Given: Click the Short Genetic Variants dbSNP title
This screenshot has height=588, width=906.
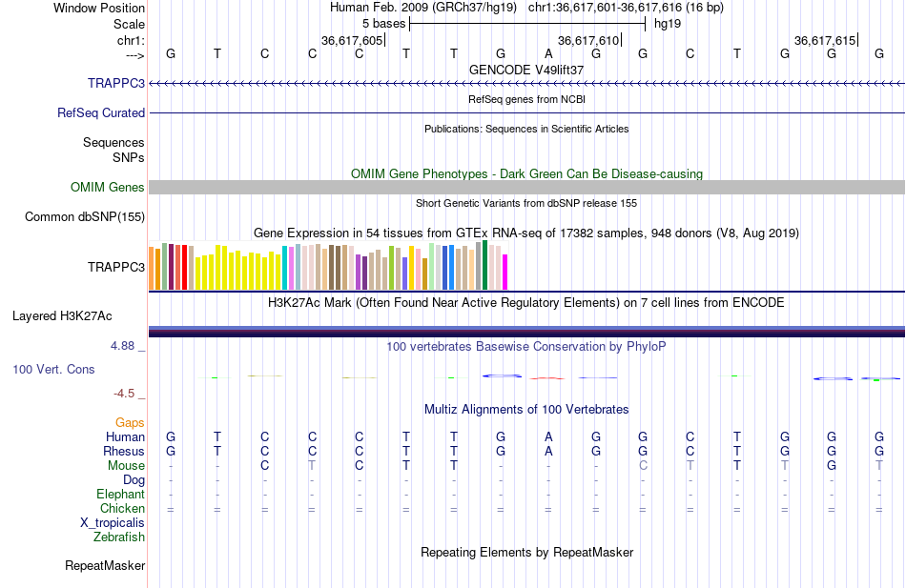Looking at the screenshot, I should coord(526,203).
